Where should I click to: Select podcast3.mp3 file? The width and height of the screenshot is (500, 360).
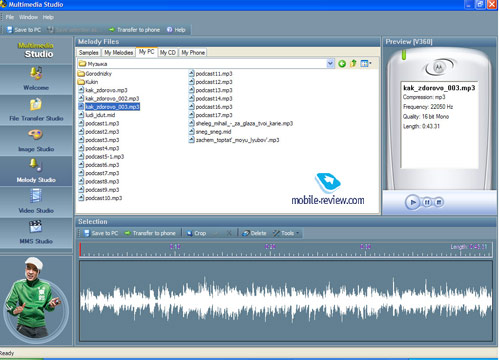pyautogui.click(x=99, y=140)
